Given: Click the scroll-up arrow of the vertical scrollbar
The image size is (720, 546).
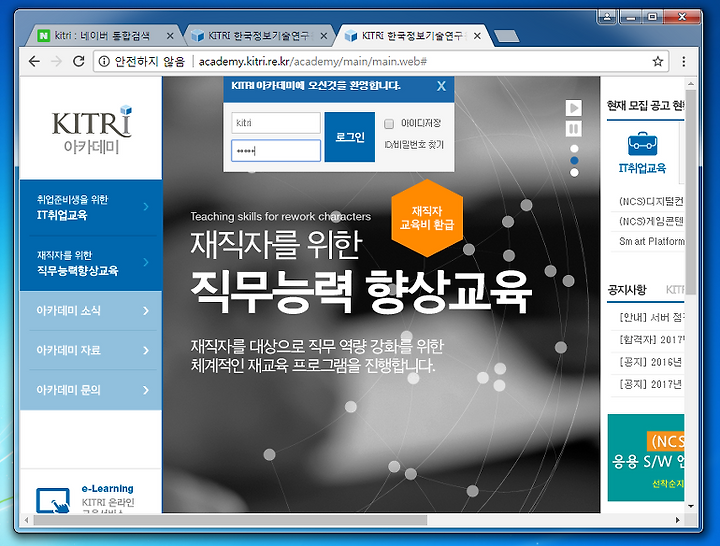Looking at the screenshot, I should [691, 84].
